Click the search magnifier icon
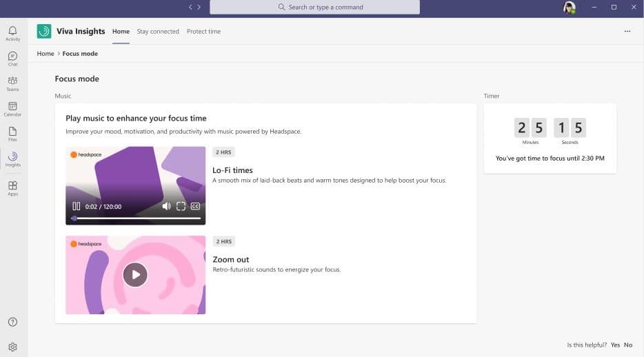644x357 pixels. pos(281,7)
